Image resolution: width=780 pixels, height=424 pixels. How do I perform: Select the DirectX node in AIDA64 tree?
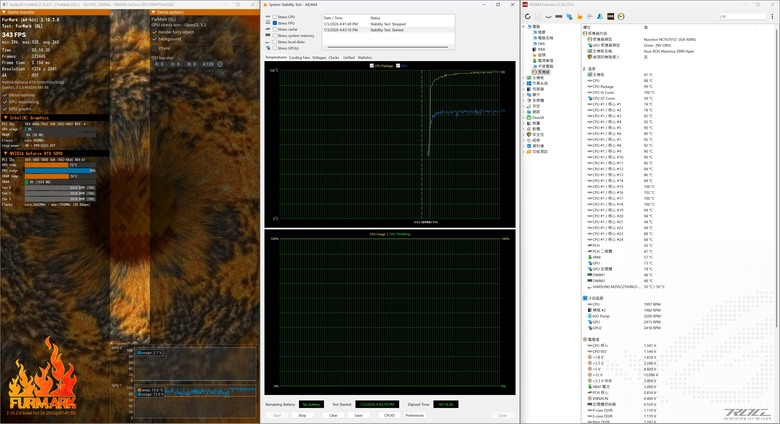[x=538, y=117]
